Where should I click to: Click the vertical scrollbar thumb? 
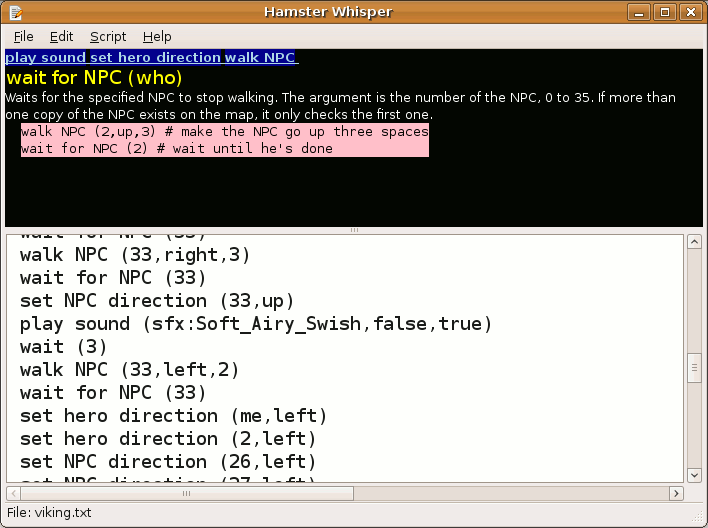pos(694,368)
